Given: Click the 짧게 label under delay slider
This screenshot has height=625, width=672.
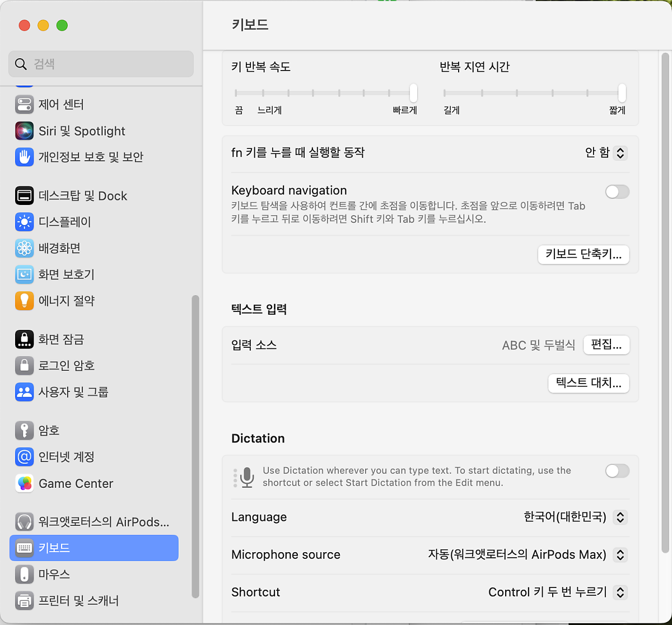Looking at the screenshot, I should [617, 110].
